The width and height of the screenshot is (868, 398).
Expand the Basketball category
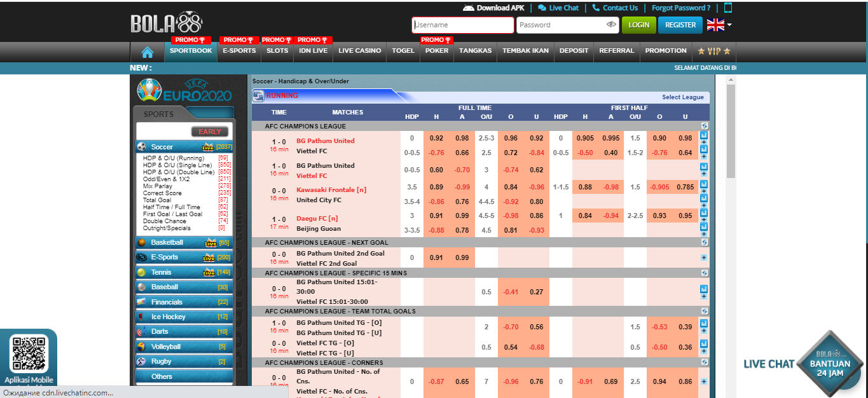(184, 242)
